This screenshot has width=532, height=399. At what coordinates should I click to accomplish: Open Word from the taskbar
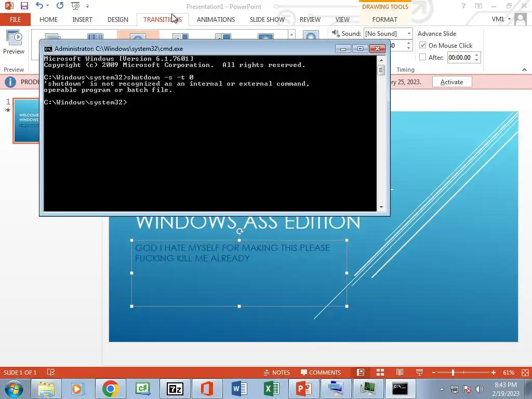239,389
